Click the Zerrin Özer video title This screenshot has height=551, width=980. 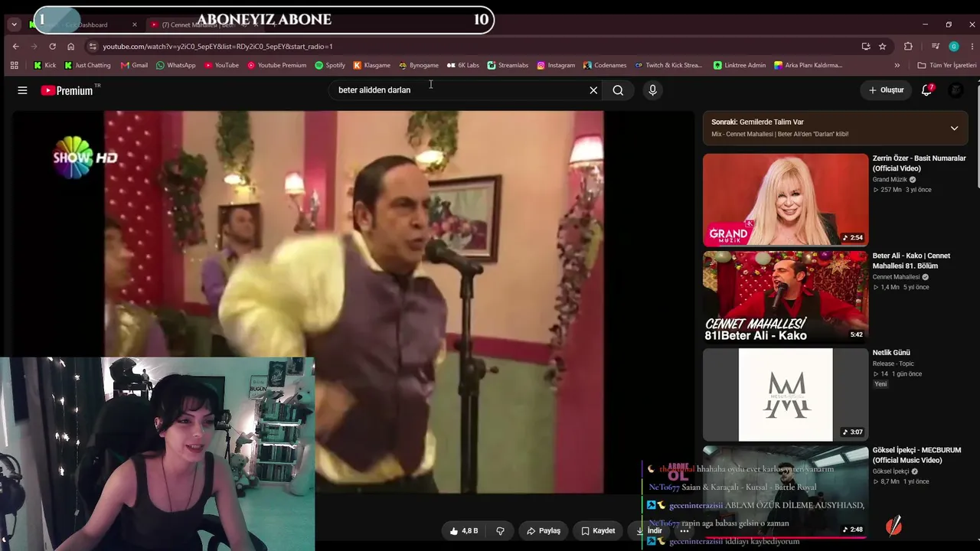pos(919,163)
